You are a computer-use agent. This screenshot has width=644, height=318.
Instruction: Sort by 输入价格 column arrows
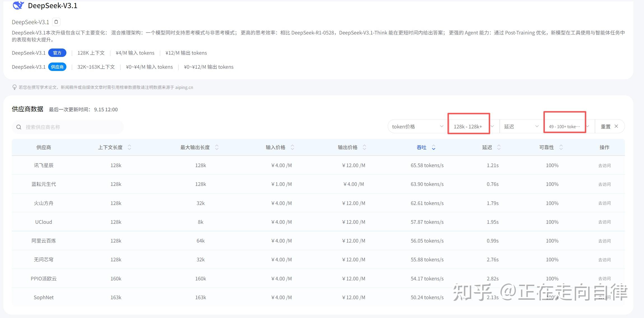292,147
